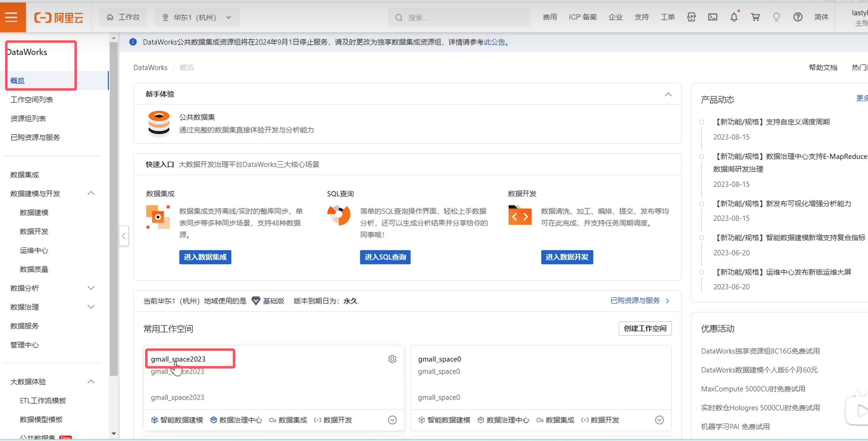Click the notification bell icon
This screenshot has height=441, width=868.
(734, 17)
